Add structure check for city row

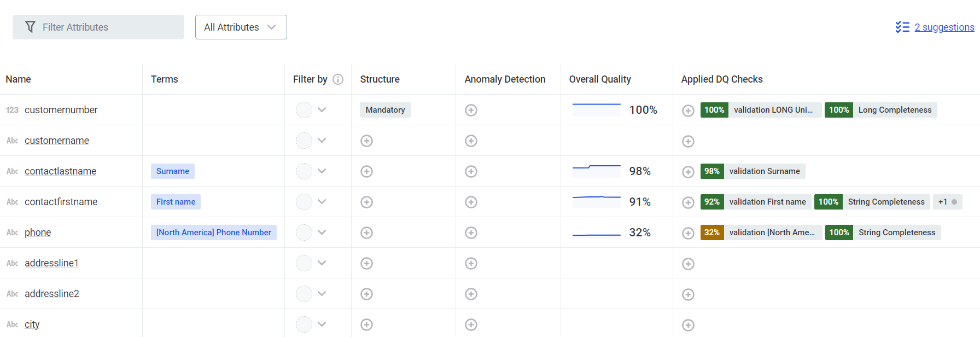[x=366, y=324]
